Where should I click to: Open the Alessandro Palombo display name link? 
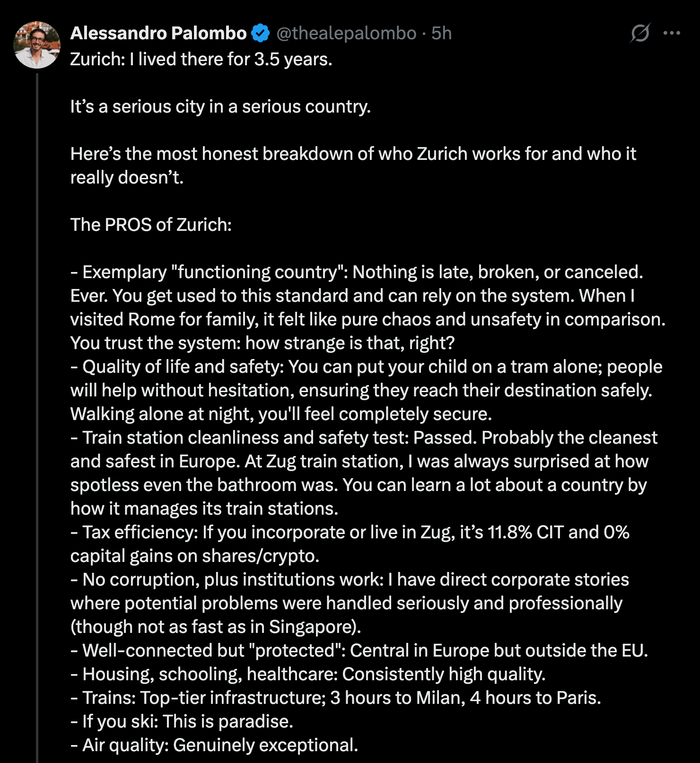click(158, 33)
